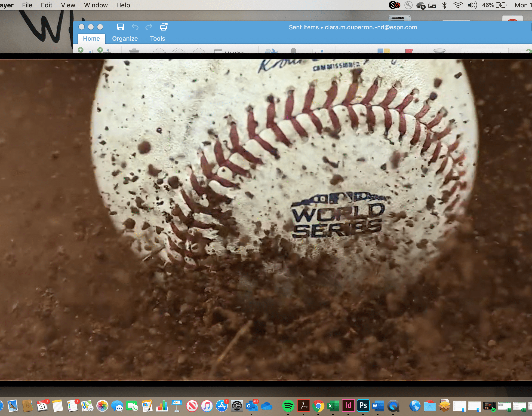Click the Print icon in Outlook's title bar
This screenshot has height=416, width=532.
pos(163,27)
